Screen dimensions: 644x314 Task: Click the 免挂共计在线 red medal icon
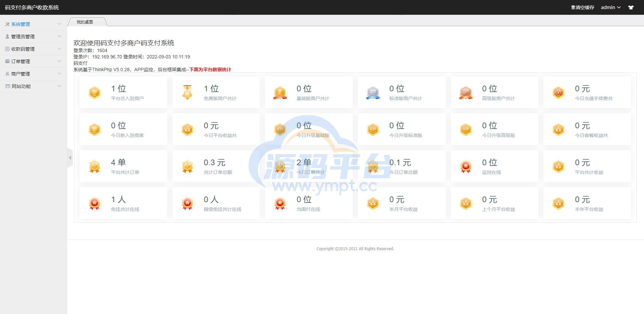coord(95,204)
